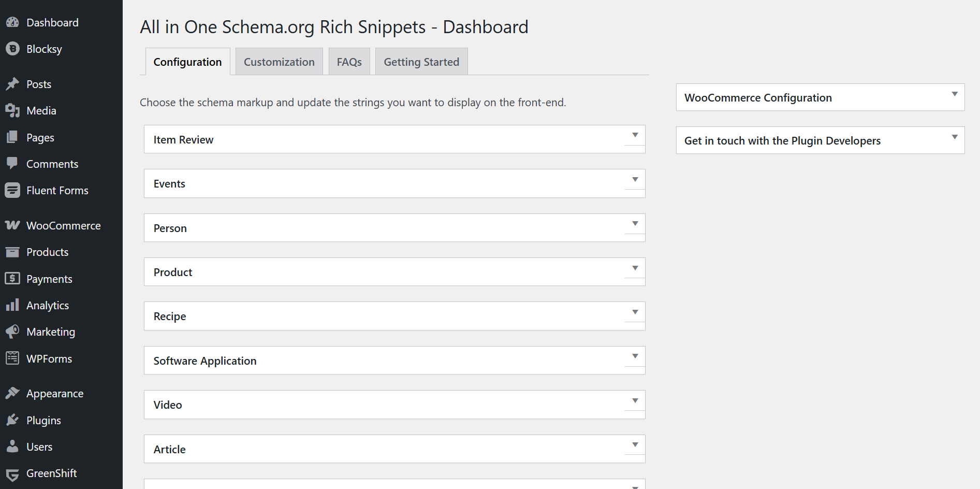Select the Plugins plug icon
Viewport: 980px width, 489px height.
(x=12, y=420)
